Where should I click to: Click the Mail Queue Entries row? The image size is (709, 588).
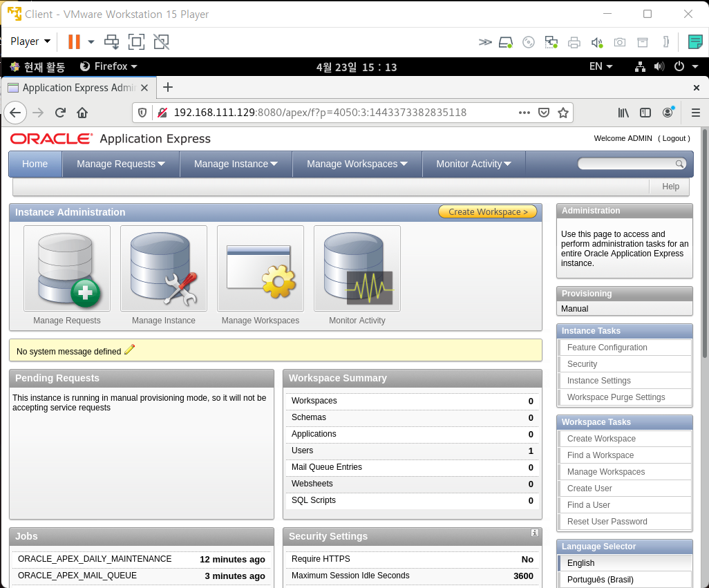(x=412, y=467)
